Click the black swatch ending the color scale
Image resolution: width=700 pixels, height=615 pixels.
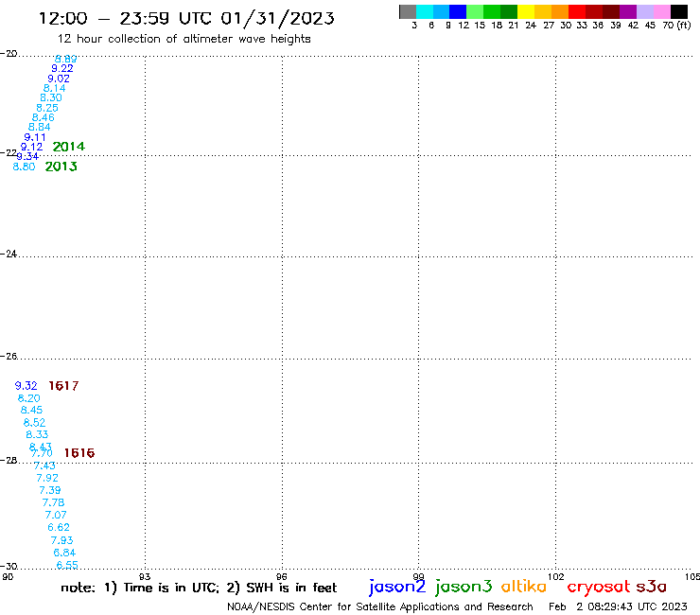tap(679, 11)
